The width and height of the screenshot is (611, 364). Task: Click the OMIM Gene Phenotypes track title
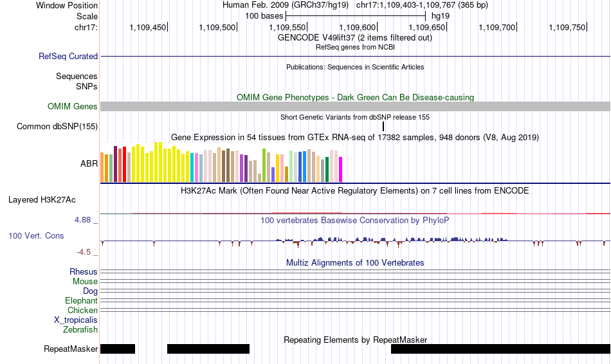[356, 97]
